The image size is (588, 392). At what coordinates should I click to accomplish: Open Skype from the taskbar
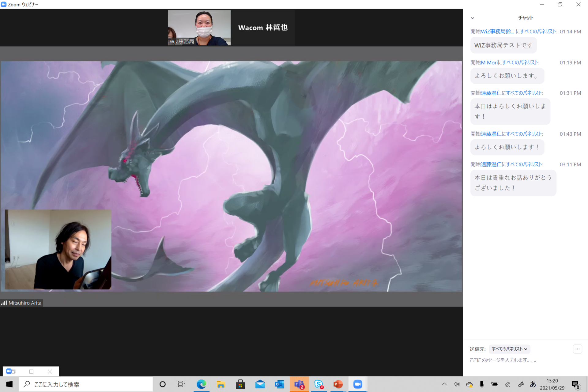click(318, 384)
